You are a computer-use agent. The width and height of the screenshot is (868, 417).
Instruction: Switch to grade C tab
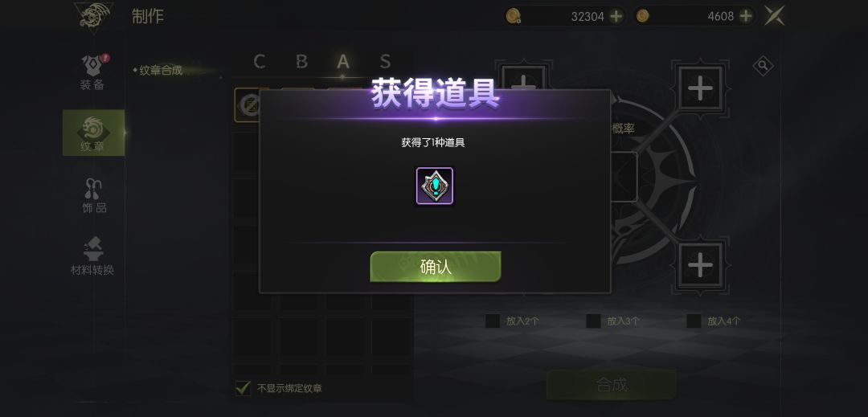pos(259,61)
